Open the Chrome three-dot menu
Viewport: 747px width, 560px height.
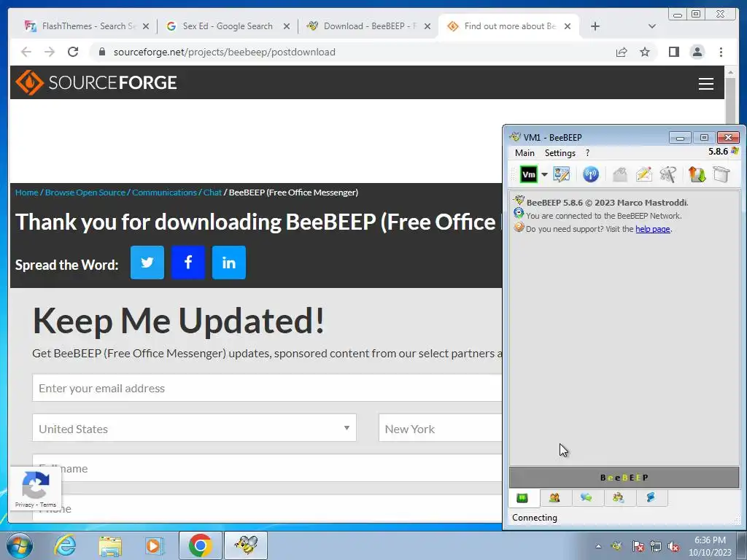click(x=721, y=52)
